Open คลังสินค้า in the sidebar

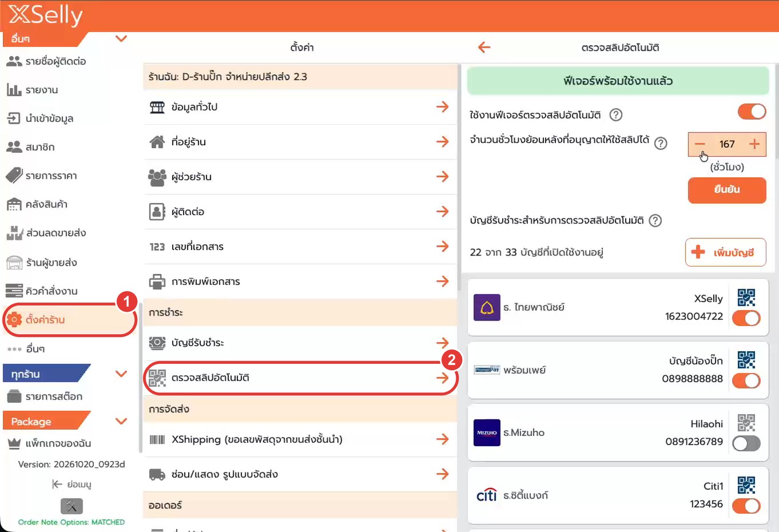[46, 204]
